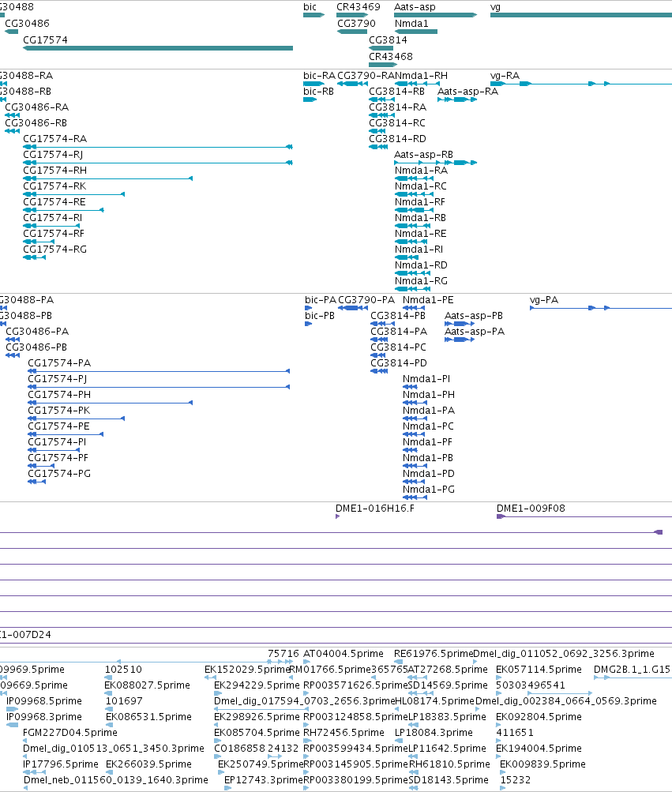Open the vg-RA transcript label
Image resolution: width=672 pixels, height=792 pixels.
click(x=505, y=76)
